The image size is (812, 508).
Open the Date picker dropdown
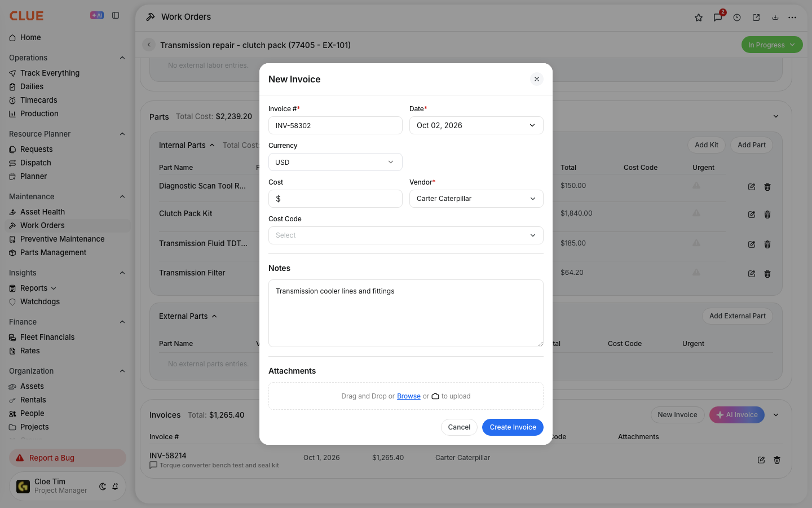tap(476, 125)
